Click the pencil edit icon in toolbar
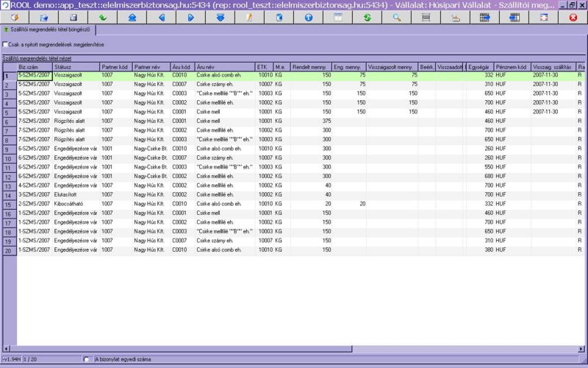Image resolution: width=588 pixels, height=368 pixels. 249,17
